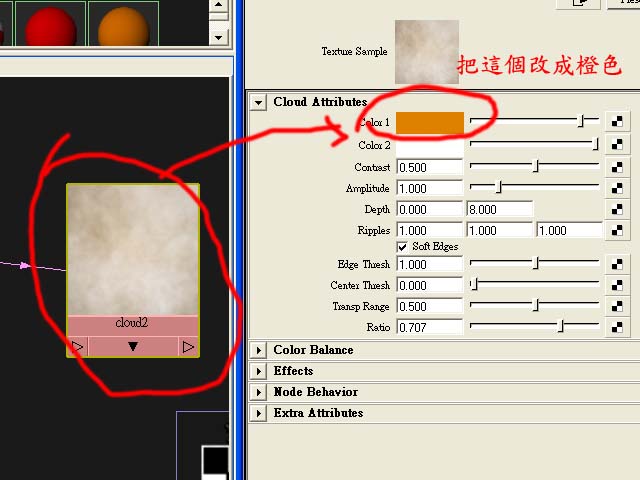Click the map button beside Contrast
This screenshot has height=480, width=640.
pos(617,167)
